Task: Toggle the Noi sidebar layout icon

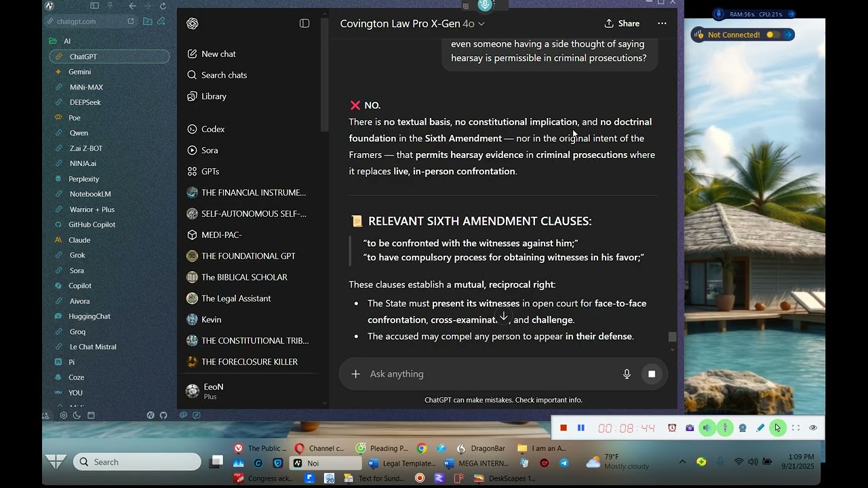Action: pyautogui.click(x=94, y=6)
